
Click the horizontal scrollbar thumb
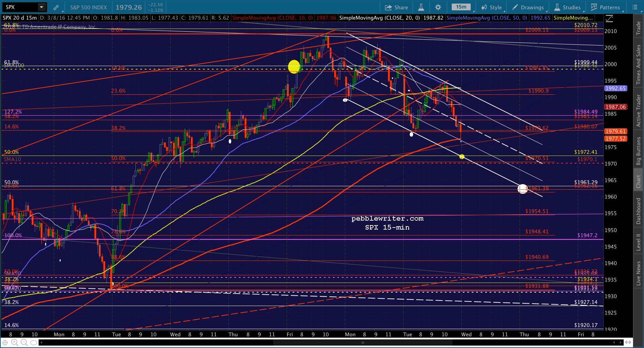362,342
